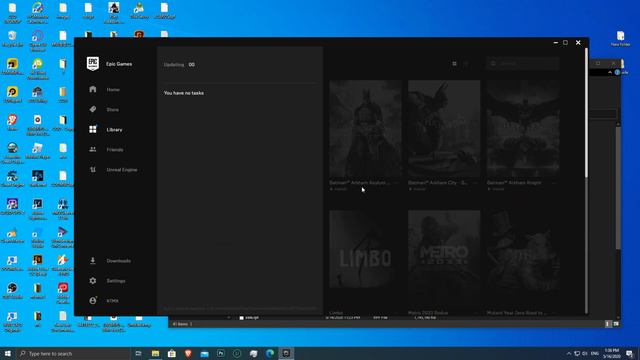Open launcher Settings with the gear icon
Viewport: 640px width, 360px height.
click(93, 281)
